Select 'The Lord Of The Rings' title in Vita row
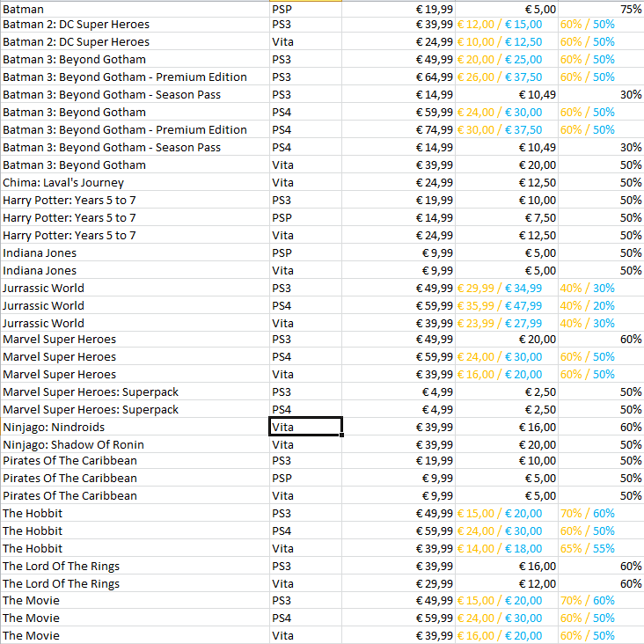Viewport: 644px width, 644px height. [135, 583]
